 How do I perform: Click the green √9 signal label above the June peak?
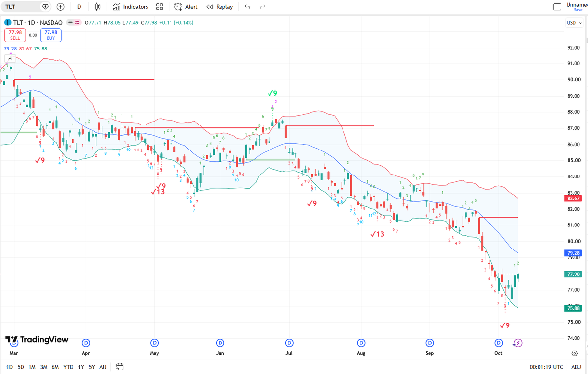(x=273, y=93)
